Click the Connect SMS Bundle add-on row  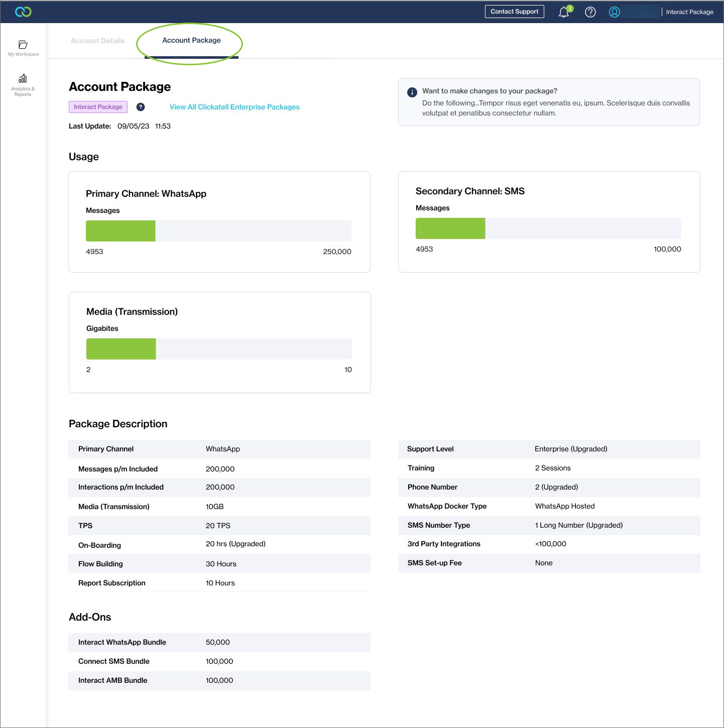click(219, 661)
